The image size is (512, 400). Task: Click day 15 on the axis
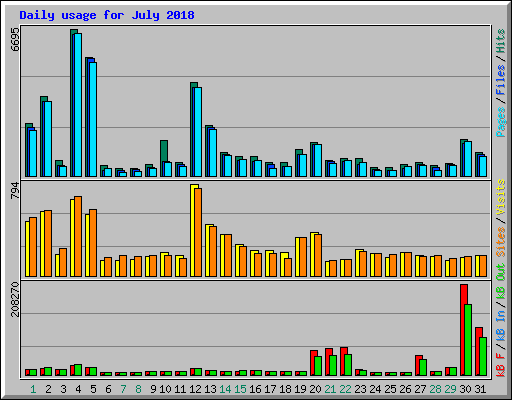pyautogui.click(x=240, y=389)
